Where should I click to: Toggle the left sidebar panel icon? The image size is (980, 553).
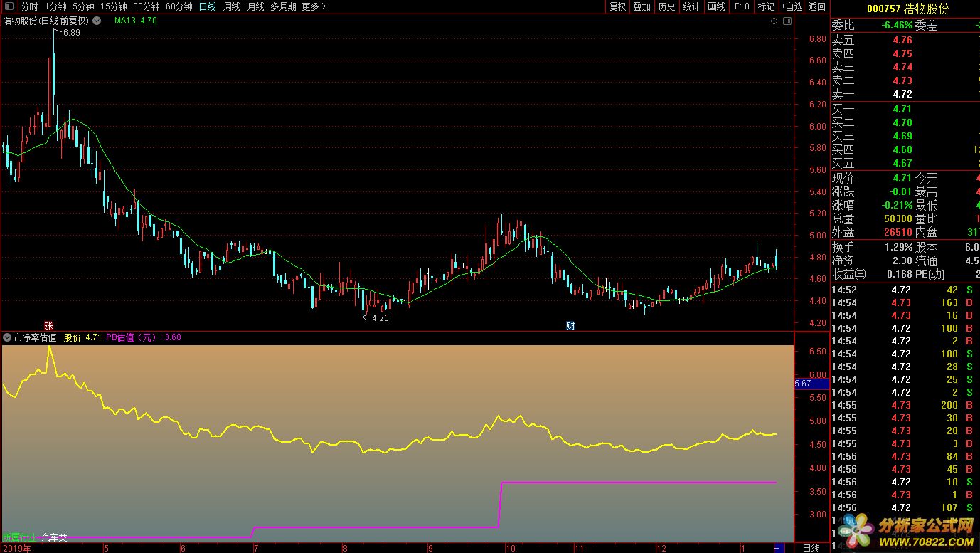(9, 7)
